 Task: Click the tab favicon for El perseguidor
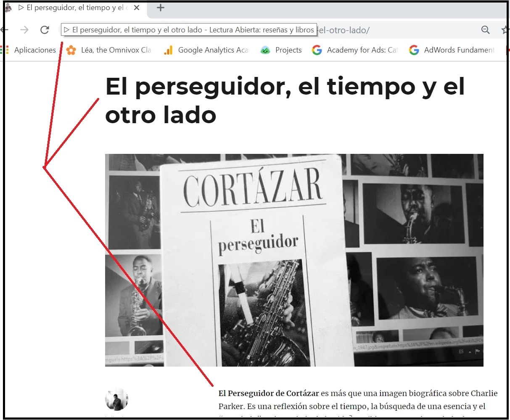pyautogui.click(x=8, y=8)
